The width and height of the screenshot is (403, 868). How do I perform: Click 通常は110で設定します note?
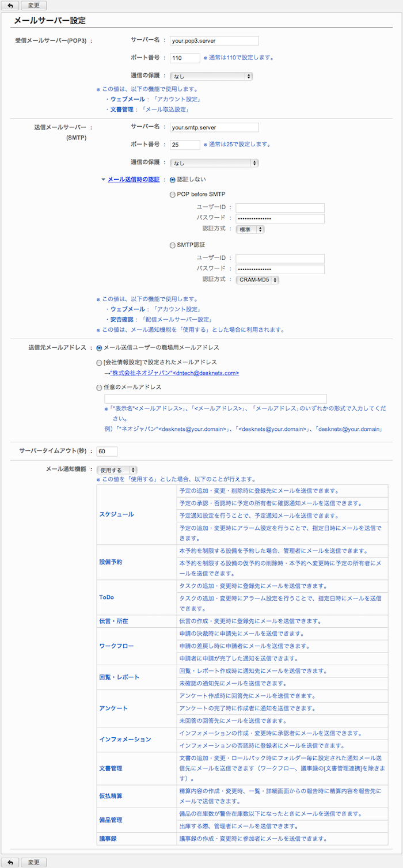click(x=238, y=58)
